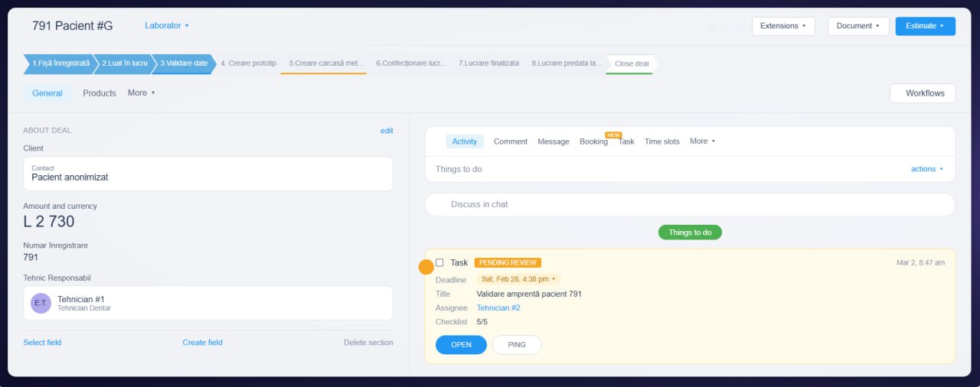Select the Task tab in timeline menu
This screenshot has height=387, width=980.
[626, 141]
